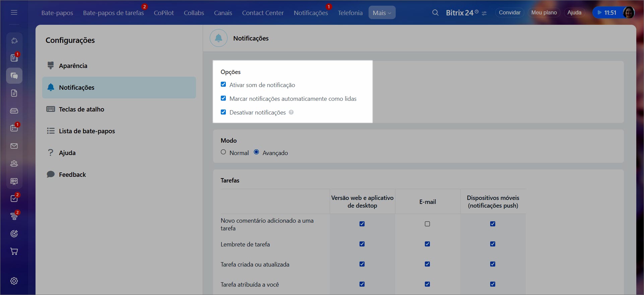644x295 pixels.
Task: Expand the Mais dropdown menu
Action: click(382, 13)
